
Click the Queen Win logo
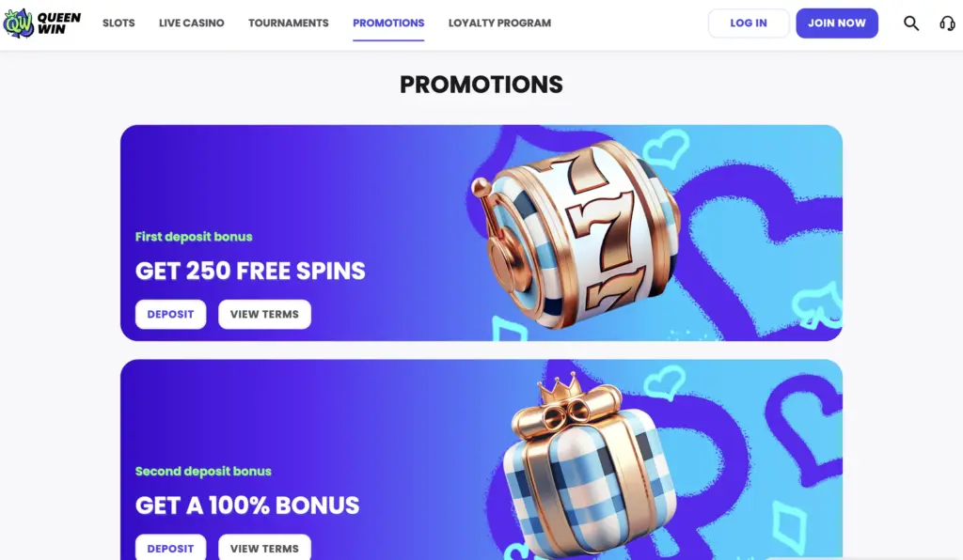pos(41,23)
